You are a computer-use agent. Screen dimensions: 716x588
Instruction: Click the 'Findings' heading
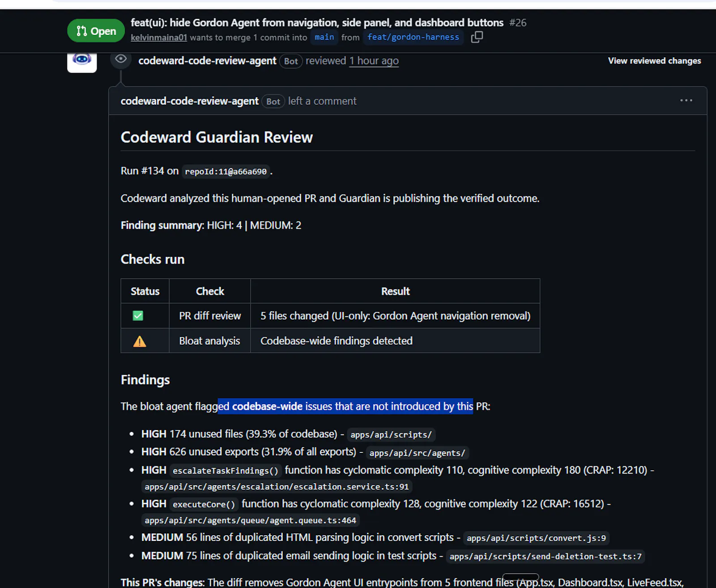coord(145,380)
